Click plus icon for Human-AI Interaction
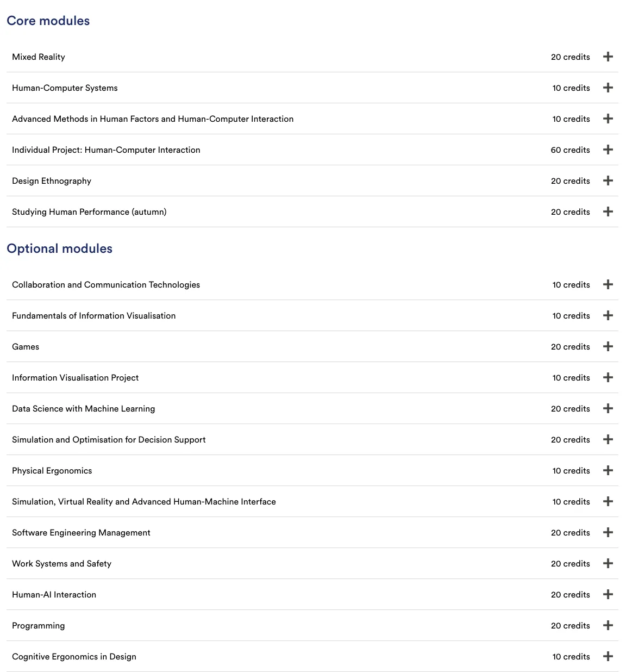The height and width of the screenshot is (672, 626). coord(608,594)
